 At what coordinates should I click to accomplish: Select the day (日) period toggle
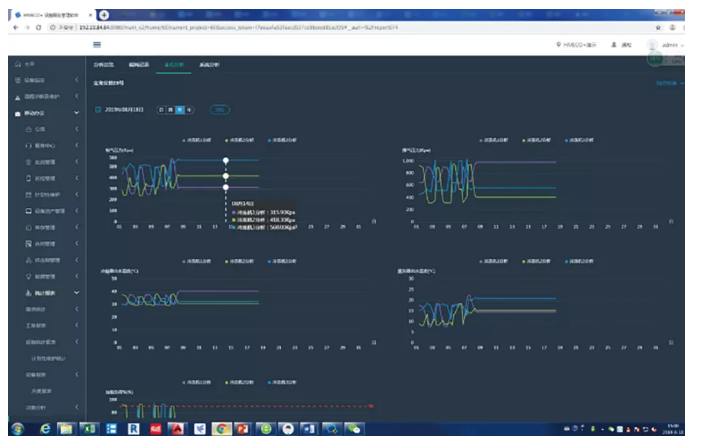click(161, 110)
